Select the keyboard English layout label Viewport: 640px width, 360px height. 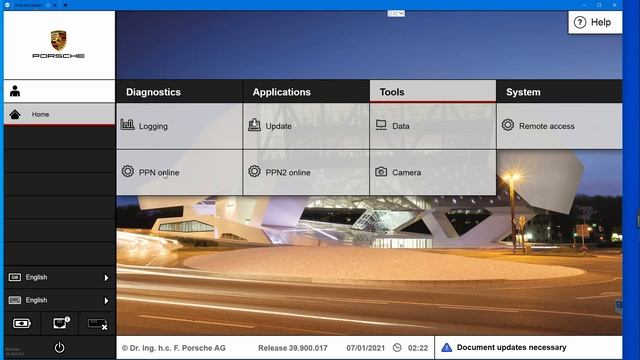[36, 300]
